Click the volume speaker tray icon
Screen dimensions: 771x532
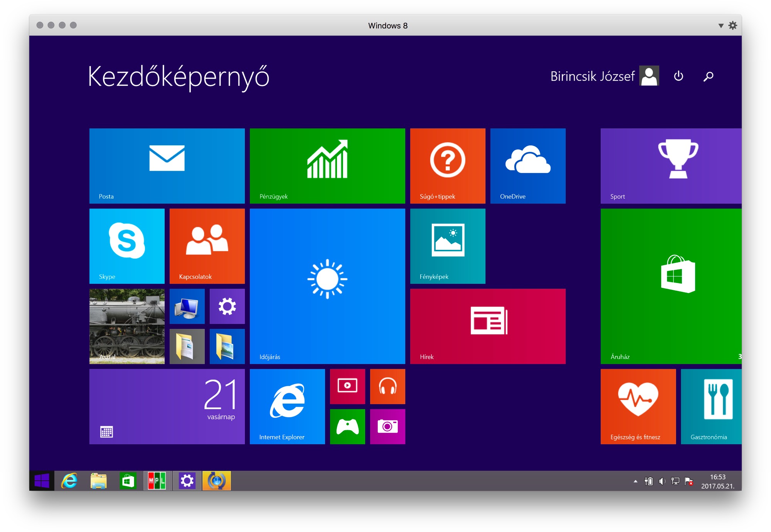tap(662, 481)
